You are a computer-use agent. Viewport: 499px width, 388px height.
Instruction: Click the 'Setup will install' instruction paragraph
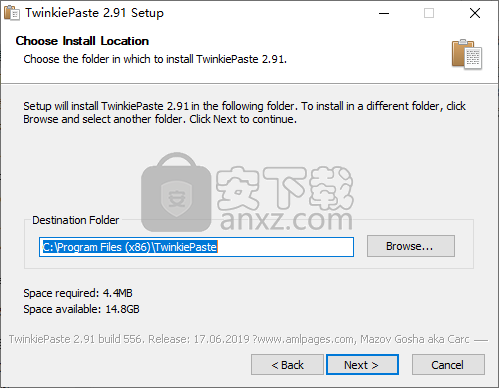[x=244, y=112]
